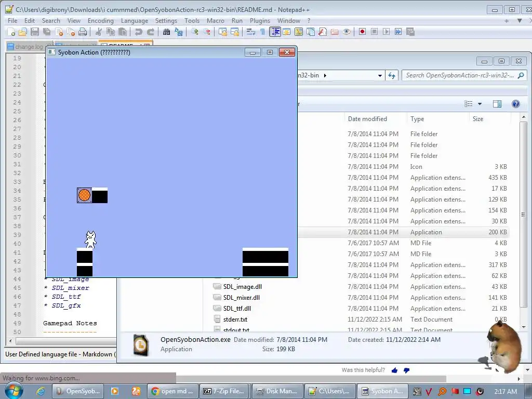Click the Open file icon in Notepad++
532x399 pixels.
[23, 32]
